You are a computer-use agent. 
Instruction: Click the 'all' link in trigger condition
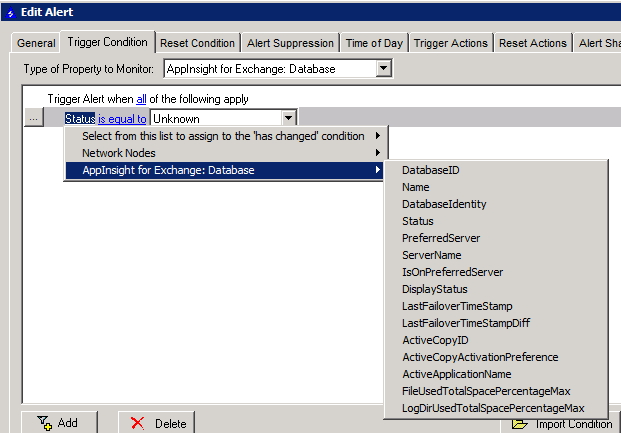point(141,99)
